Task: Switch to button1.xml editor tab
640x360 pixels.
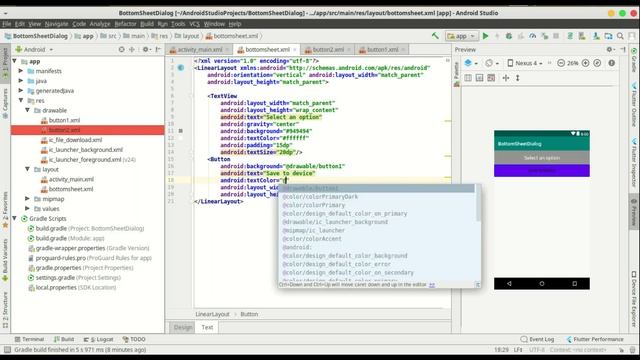Action: (382, 49)
